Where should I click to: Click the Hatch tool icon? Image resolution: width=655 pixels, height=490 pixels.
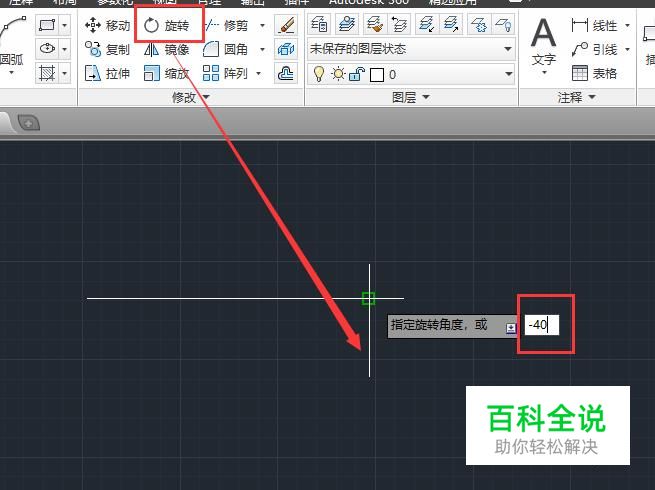47,74
